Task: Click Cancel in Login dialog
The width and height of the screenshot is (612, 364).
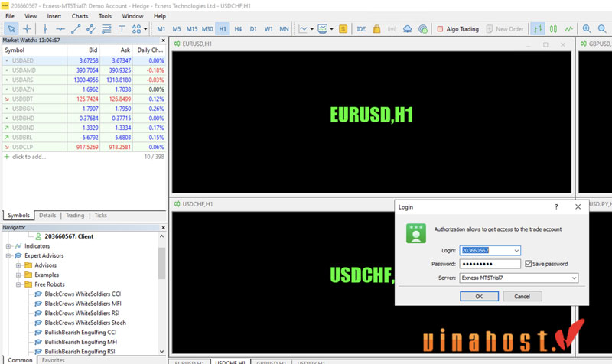Action: tap(522, 296)
